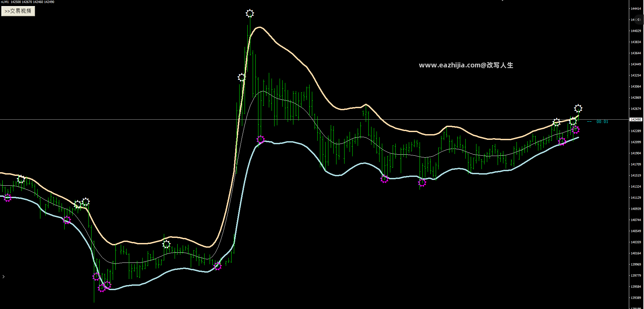Collapse the price scale with the left-arrow toggle
644x309 pixels.
tap(639, 20)
